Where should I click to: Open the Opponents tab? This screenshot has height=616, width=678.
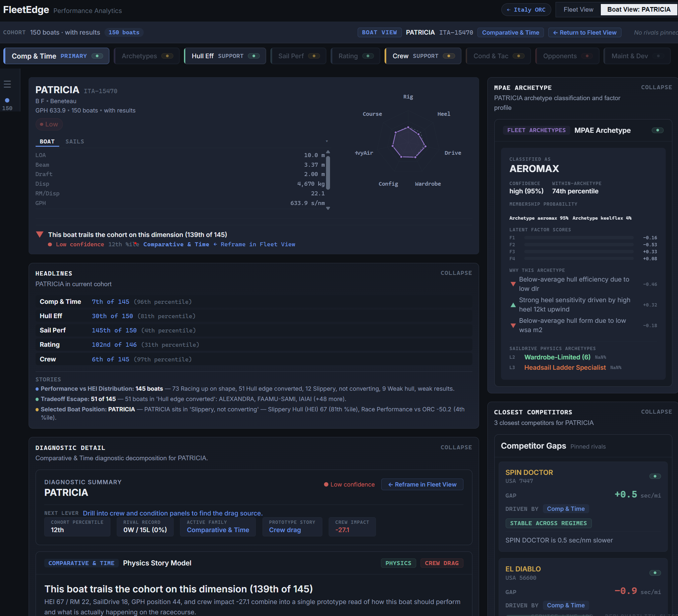[x=567, y=56]
